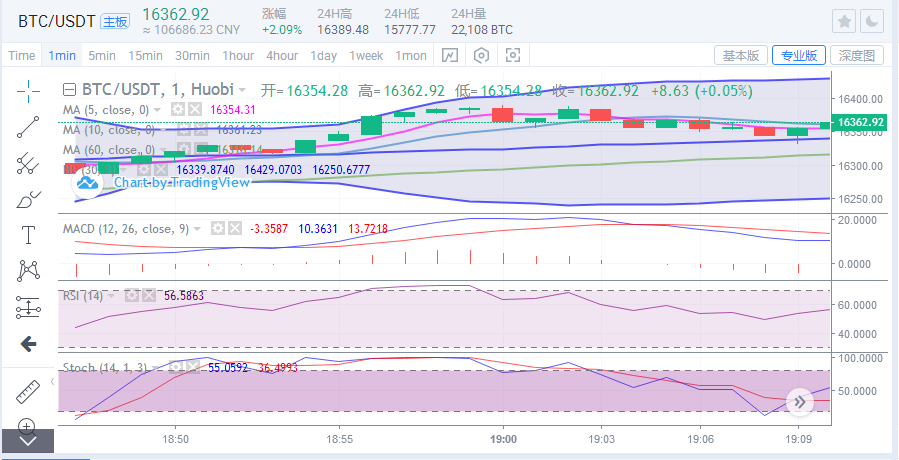Select the 1mon interval

[x=411, y=56]
